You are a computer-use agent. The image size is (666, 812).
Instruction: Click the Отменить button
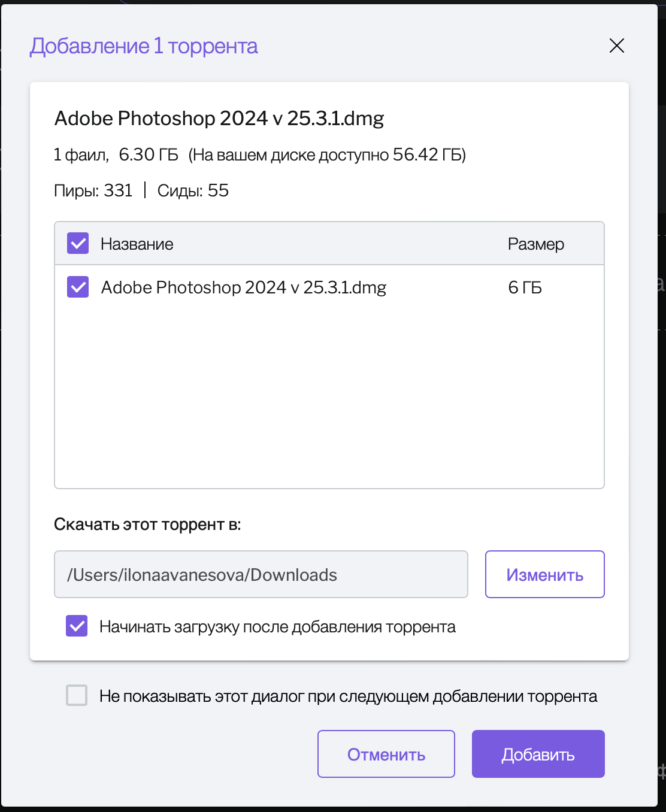point(386,754)
